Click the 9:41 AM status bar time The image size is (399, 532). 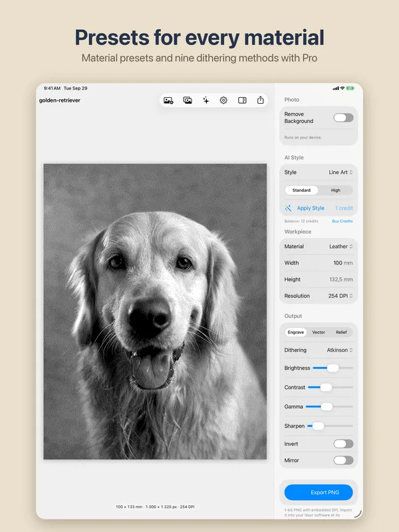(52, 88)
